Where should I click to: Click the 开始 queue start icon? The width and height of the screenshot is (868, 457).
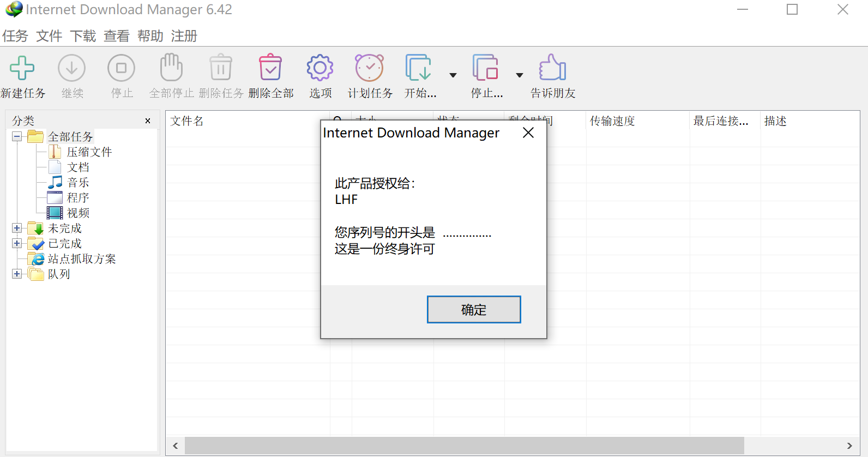click(x=419, y=68)
